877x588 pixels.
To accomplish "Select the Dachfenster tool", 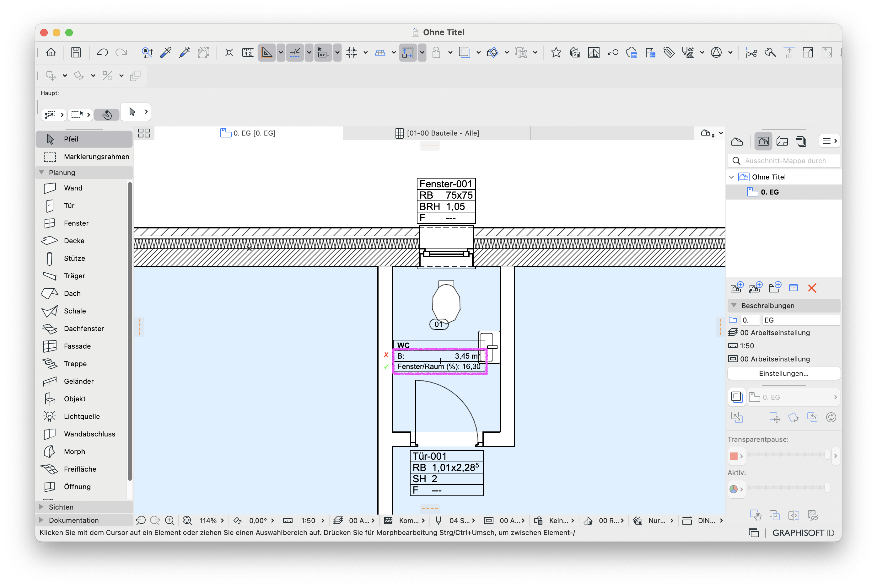I will pyautogui.click(x=83, y=329).
